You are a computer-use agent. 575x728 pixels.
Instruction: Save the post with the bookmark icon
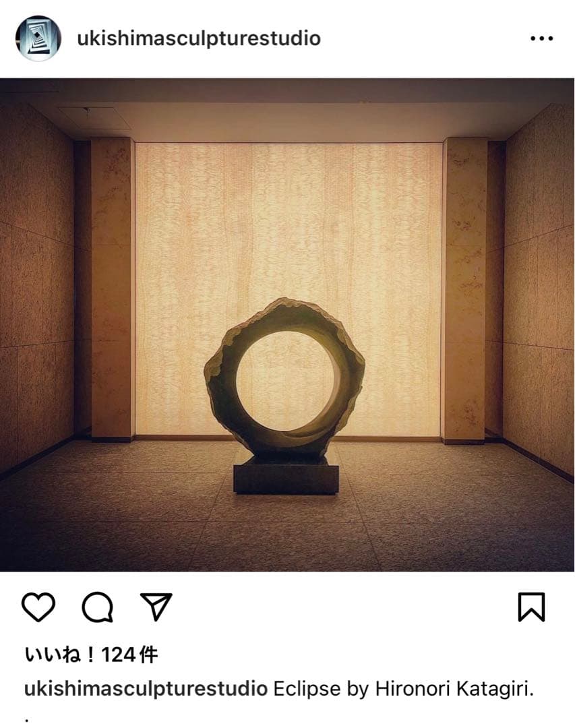[x=531, y=607]
